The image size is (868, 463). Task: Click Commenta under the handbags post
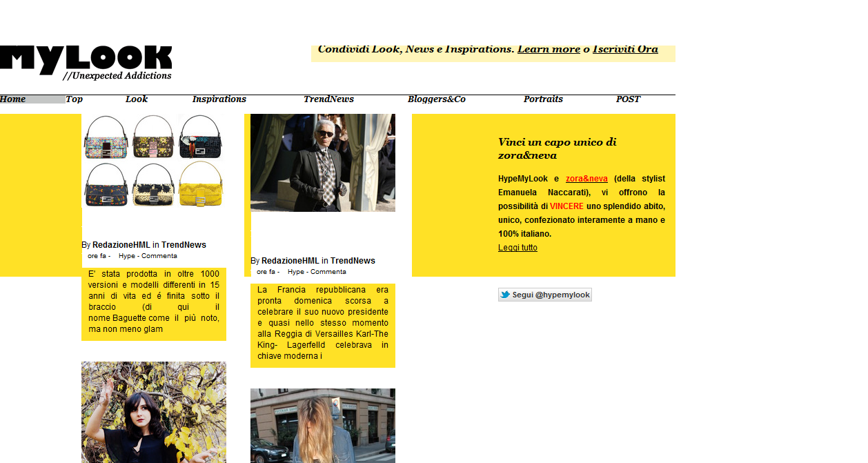[x=159, y=256]
